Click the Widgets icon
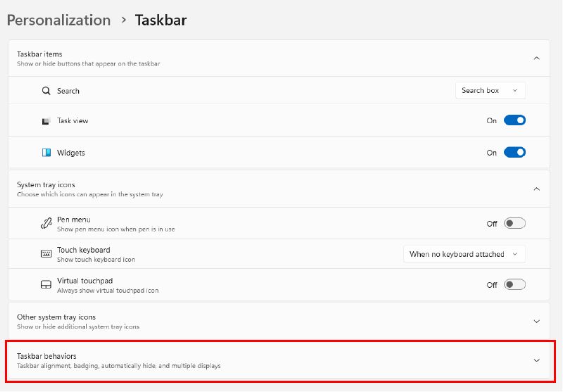The height and width of the screenshot is (392, 563). (46, 153)
